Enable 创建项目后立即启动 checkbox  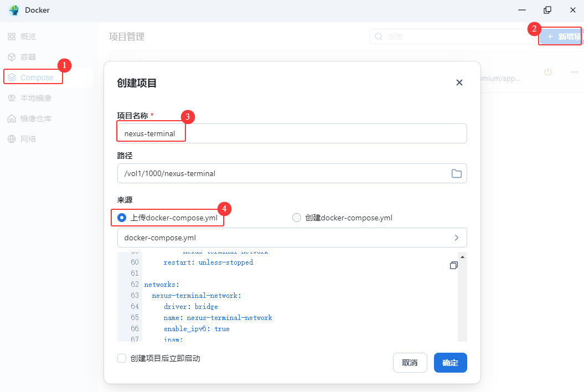122,358
